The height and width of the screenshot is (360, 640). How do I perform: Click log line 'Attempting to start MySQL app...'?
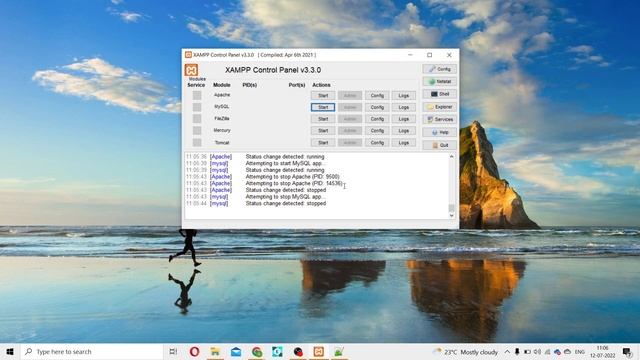click(x=286, y=163)
